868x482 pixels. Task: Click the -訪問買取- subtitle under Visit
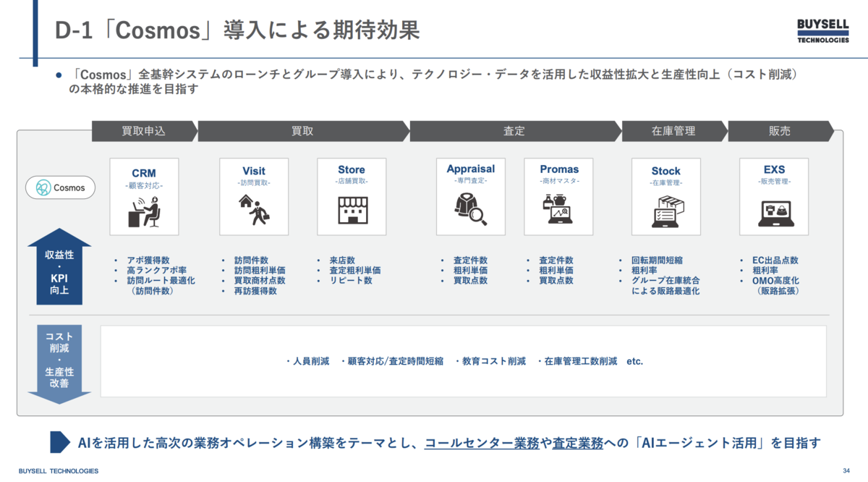pos(254,183)
